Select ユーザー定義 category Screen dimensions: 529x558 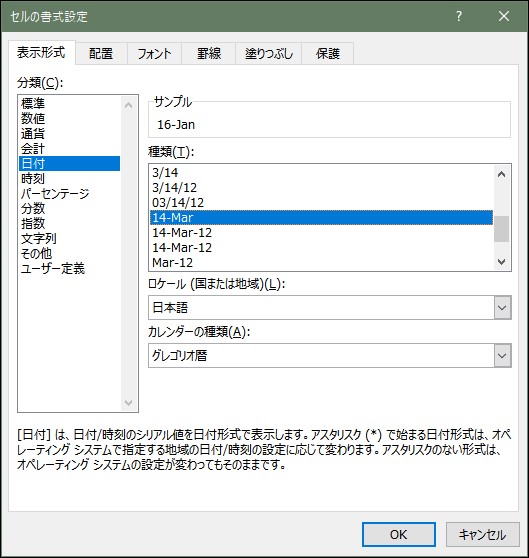70,268
